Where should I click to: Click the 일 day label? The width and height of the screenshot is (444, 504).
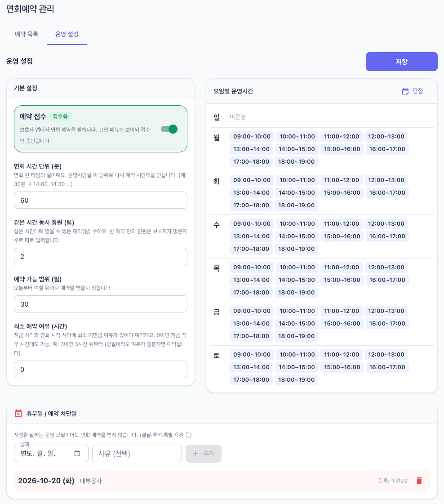coord(217,117)
